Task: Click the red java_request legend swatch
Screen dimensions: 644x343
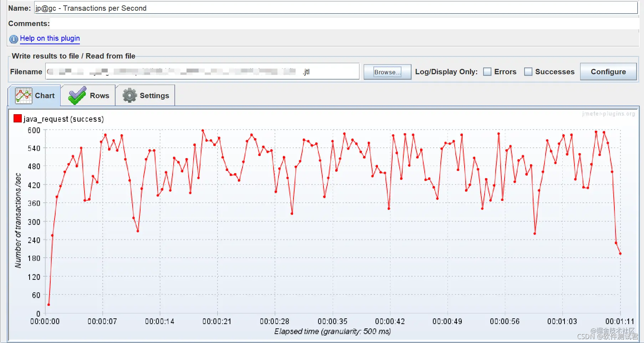Action: pyautogui.click(x=17, y=118)
